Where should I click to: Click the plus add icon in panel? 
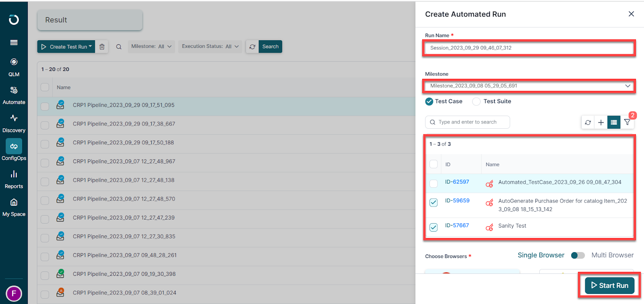[601, 122]
